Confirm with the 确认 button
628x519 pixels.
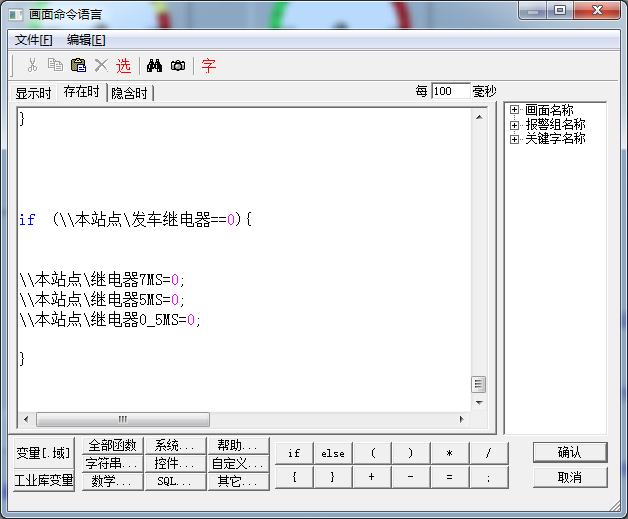pos(570,453)
